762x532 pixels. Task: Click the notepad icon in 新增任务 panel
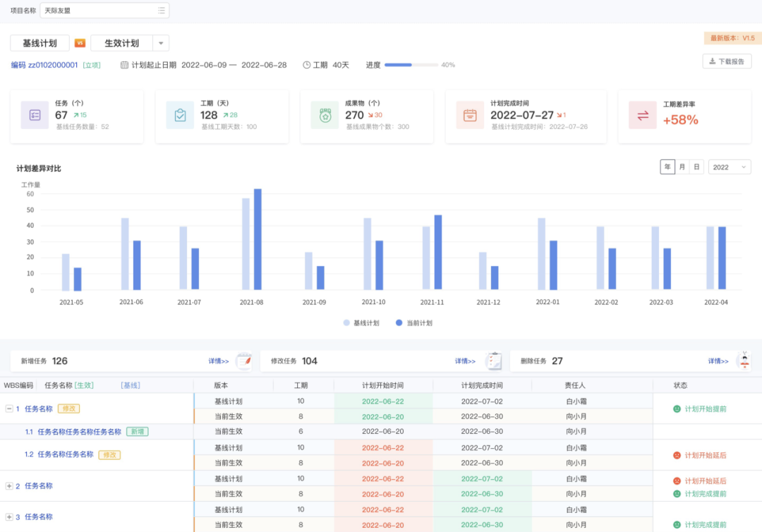click(244, 361)
